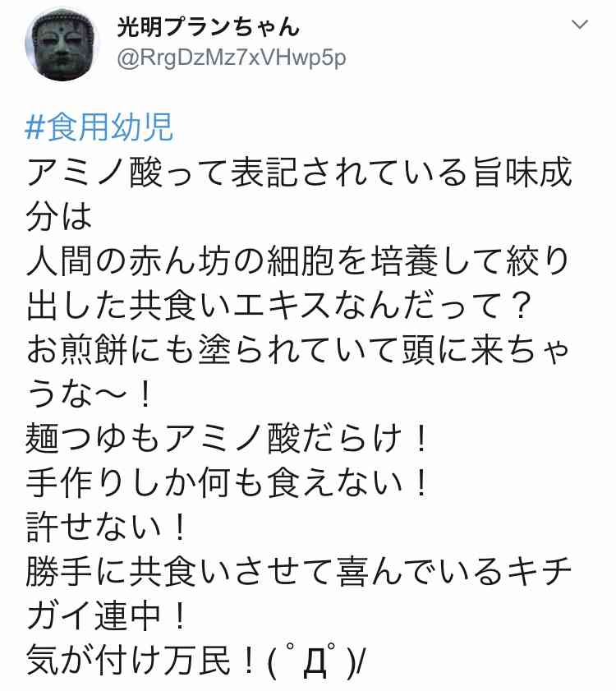Click the @RrgDzMz7xVHwp5p account handle
This screenshot has height=691, width=616.
[x=232, y=58]
